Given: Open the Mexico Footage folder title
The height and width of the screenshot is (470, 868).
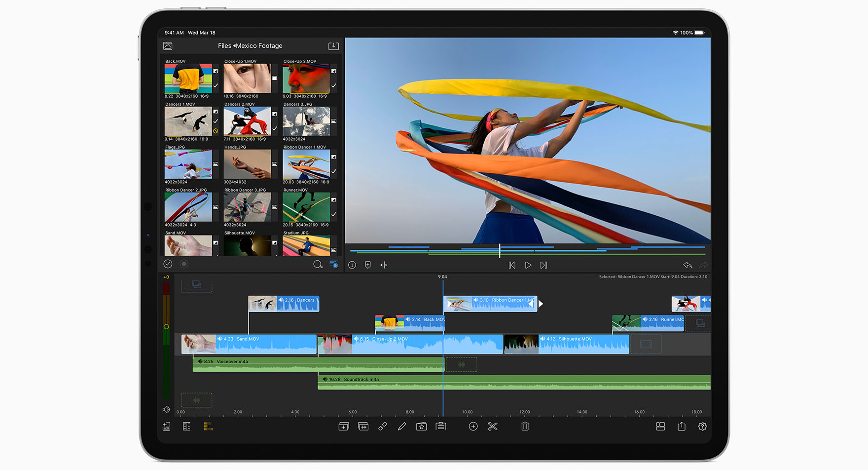Looking at the screenshot, I should tap(259, 46).
